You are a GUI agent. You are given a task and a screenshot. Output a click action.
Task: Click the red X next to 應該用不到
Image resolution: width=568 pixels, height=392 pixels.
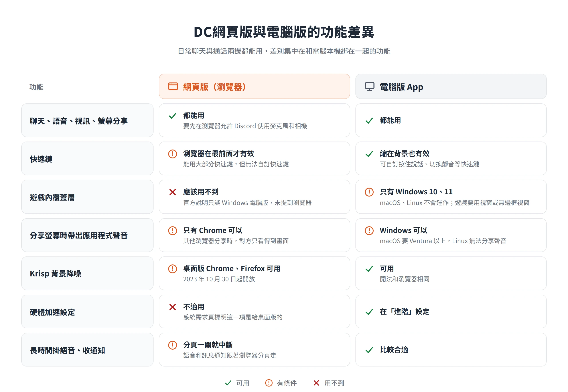172,192
